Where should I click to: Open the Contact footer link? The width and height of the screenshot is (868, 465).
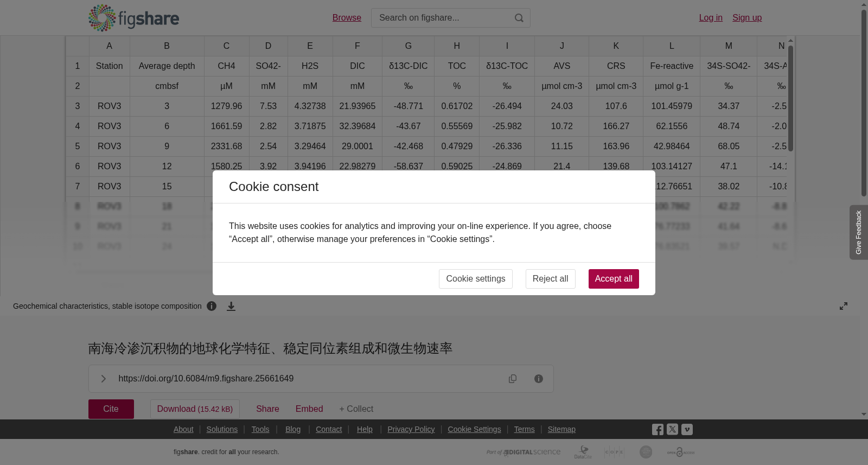pyautogui.click(x=329, y=429)
